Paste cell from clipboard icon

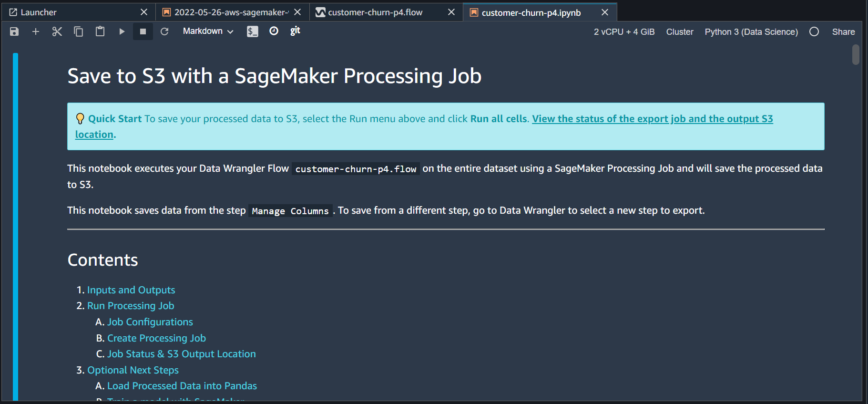100,31
